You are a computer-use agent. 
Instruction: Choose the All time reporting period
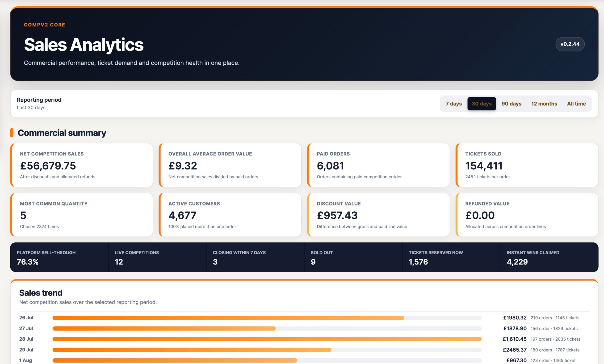coord(576,104)
